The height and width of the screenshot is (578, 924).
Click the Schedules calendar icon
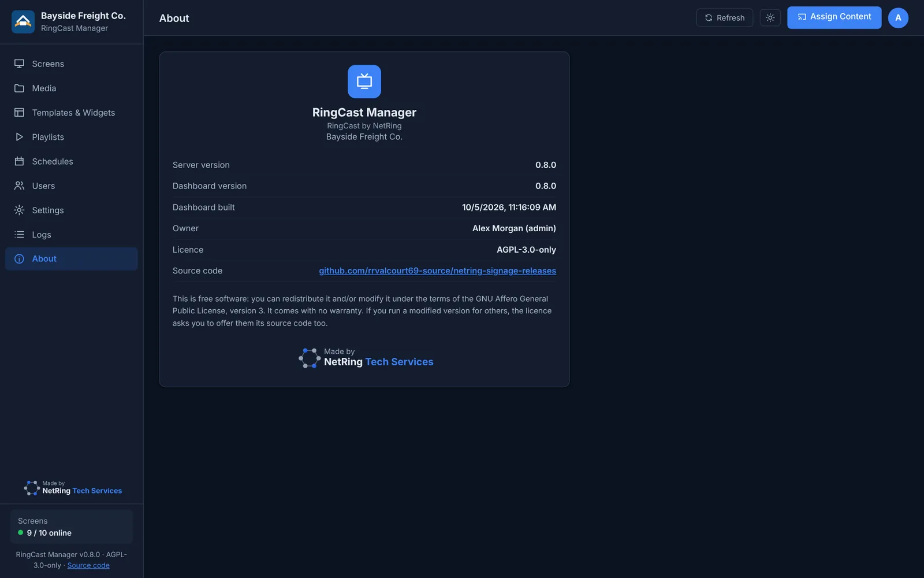(19, 161)
